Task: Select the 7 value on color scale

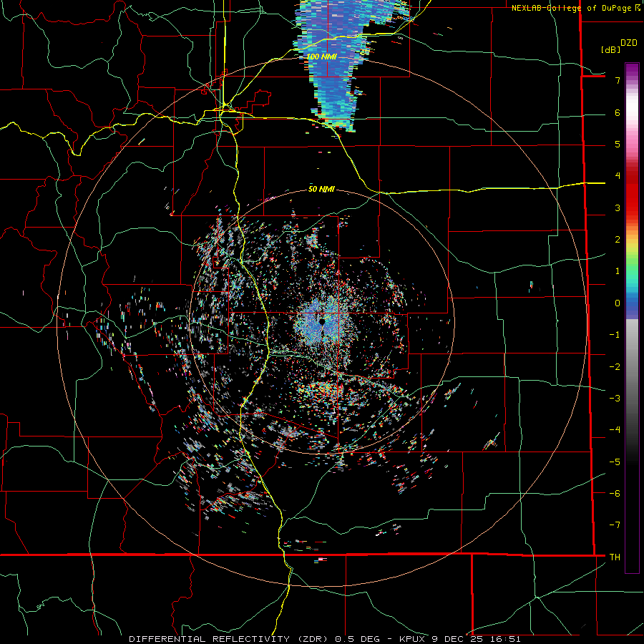Action: coord(618,80)
